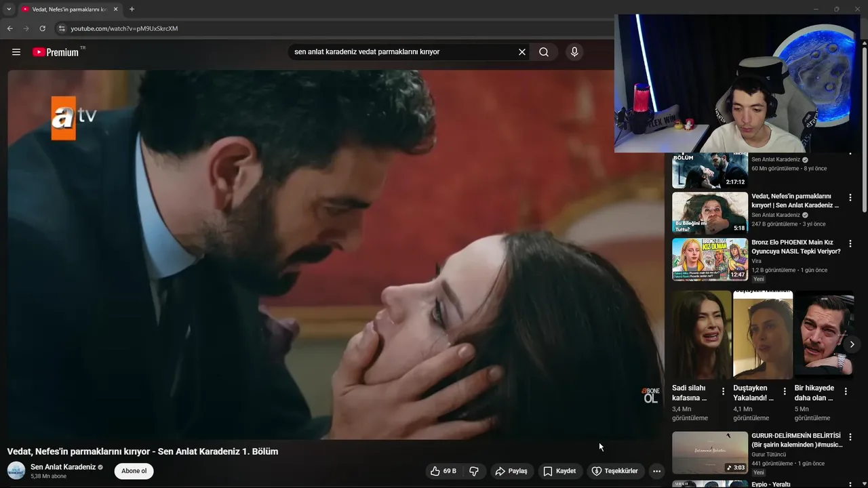Image resolution: width=868 pixels, height=488 pixels.
Task: Open options for Duştayken Yakalandı short
Action: click(785, 392)
